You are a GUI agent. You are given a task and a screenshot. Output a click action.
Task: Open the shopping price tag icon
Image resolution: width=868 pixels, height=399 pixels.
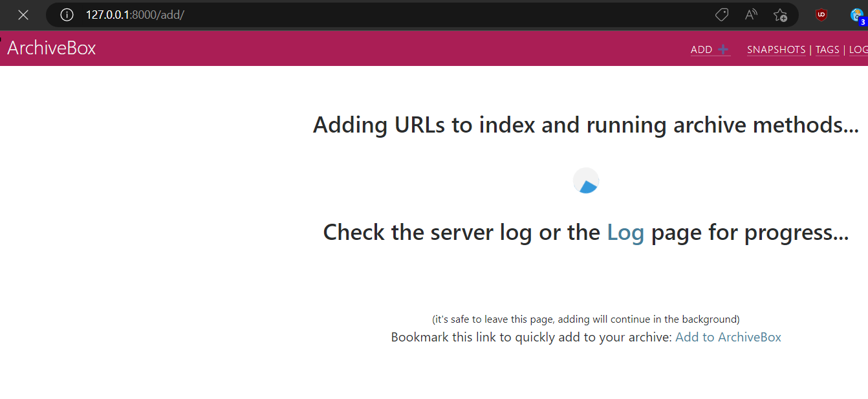[x=722, y=15]
